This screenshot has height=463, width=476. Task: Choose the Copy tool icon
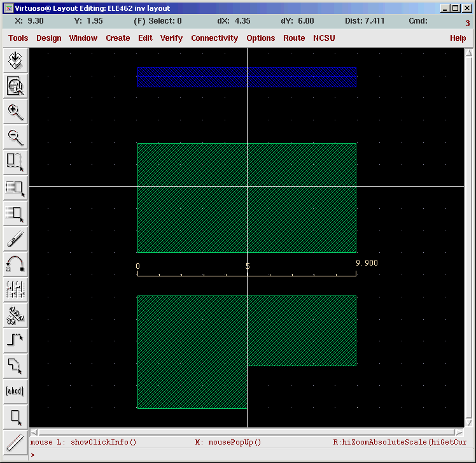click(15, 188)
